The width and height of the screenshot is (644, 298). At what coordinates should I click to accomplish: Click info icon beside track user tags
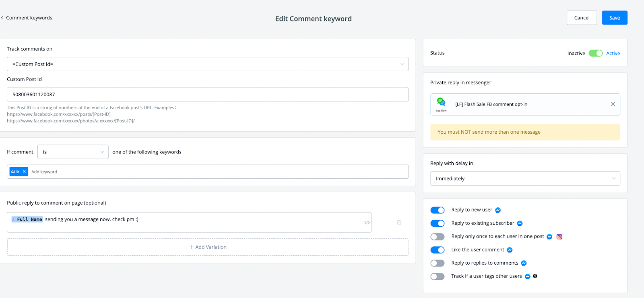(535, 276)
